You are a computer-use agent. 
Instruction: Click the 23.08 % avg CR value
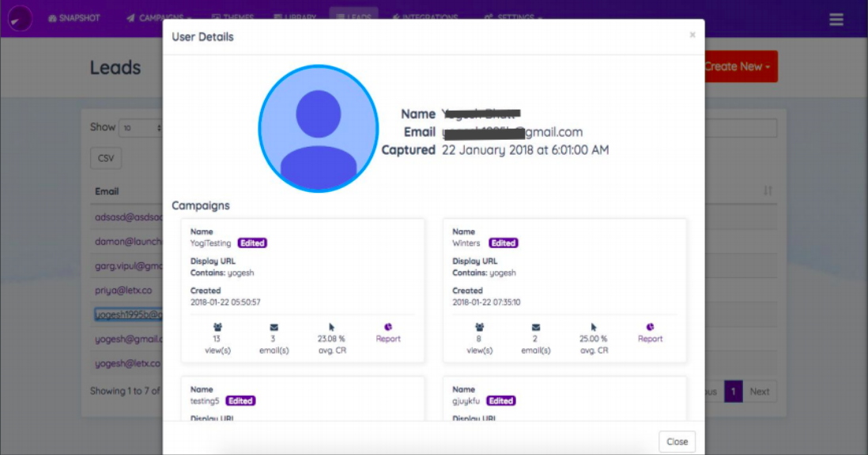tap(331, 339)
